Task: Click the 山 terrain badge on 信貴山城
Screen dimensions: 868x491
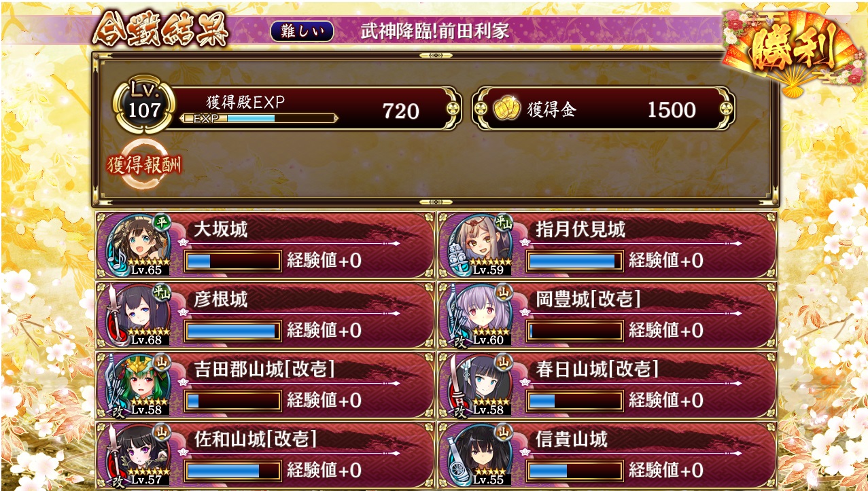Action: pos(504,431)
